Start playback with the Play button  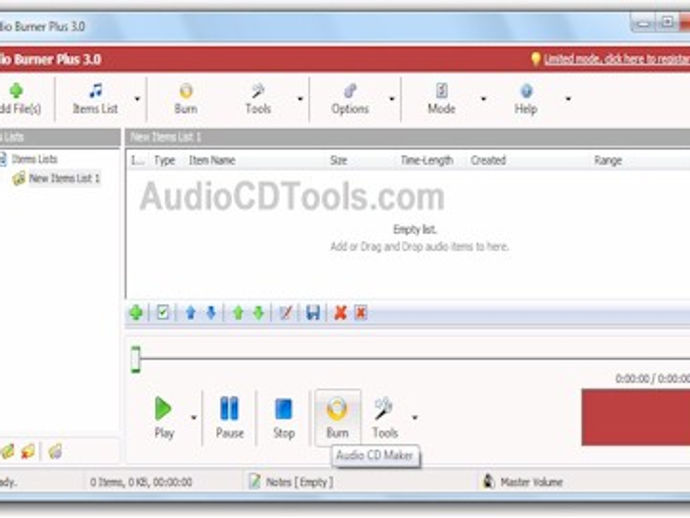(x=164, y=417)
